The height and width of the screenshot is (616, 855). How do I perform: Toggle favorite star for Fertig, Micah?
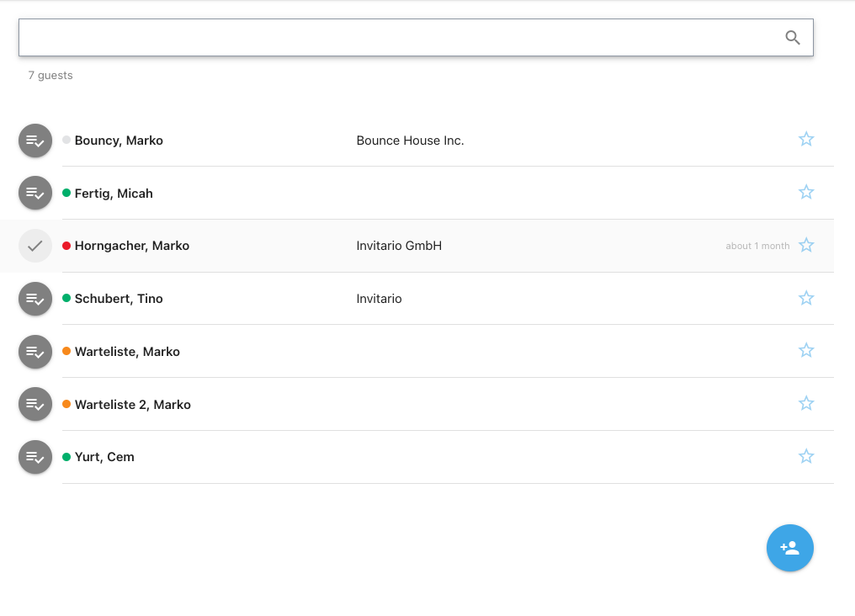pyautogui.click(x=806, y=193)
